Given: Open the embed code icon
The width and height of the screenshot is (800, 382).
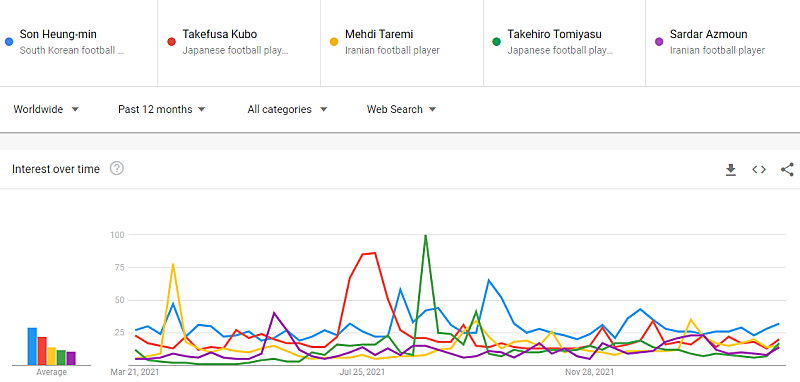Looking at the screenshot, I should (759, 170).
